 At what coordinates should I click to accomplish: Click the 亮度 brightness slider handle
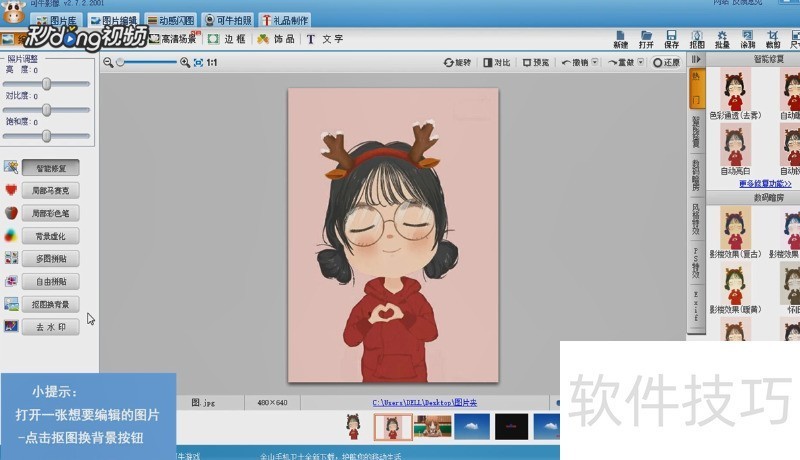[x=46, y=84]
